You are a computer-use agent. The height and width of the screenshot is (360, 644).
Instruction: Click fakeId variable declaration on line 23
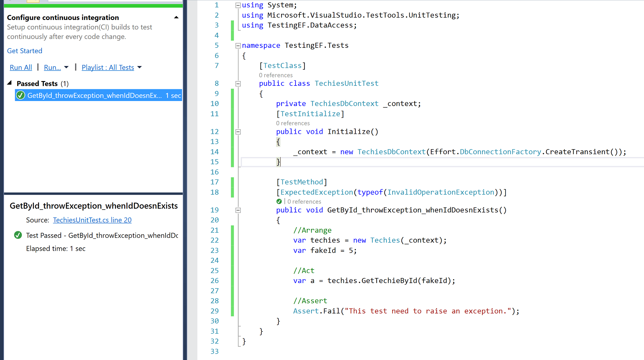tap(323, 250)
